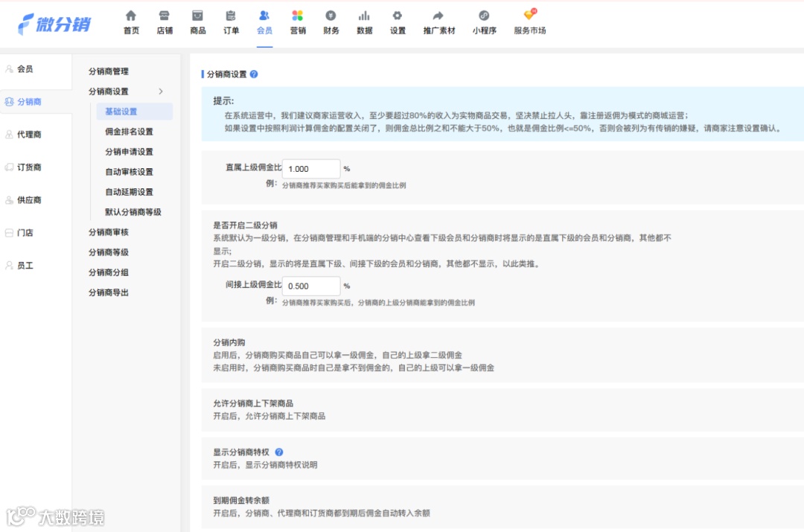Go to 分销商等级 page

109,252
